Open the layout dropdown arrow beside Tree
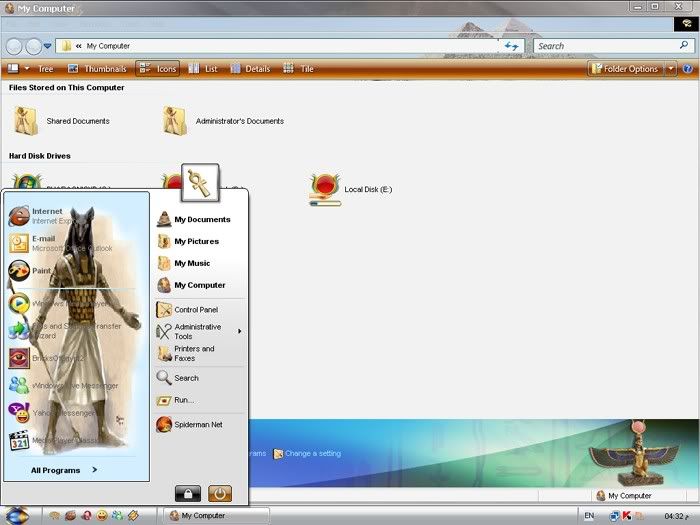This screenshot has width=700, height=525. pos(27,69)
